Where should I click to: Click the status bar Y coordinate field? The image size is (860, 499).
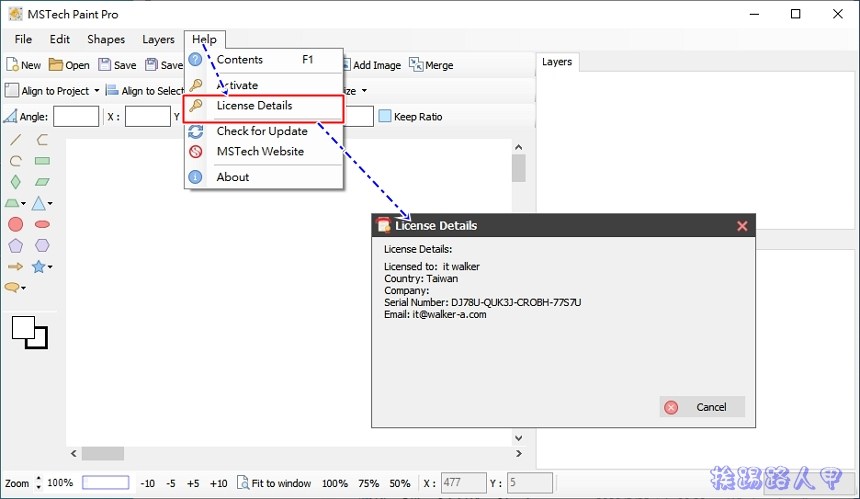click(x=530, y=483)
